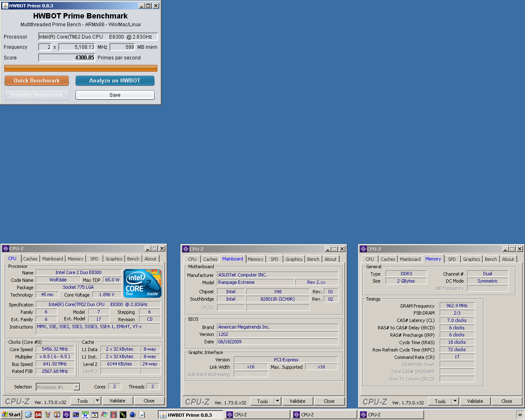Click the graphic interface version PCI-Express

286,360
